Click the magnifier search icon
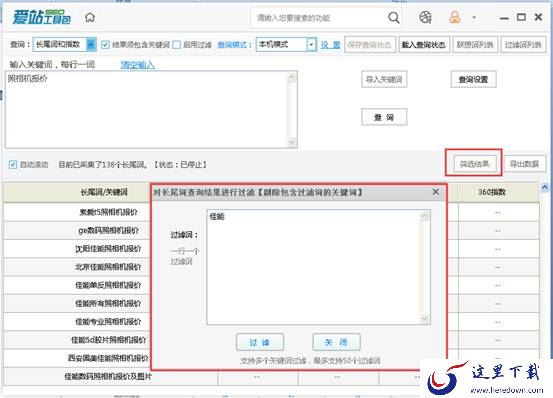 click(394, 17)
